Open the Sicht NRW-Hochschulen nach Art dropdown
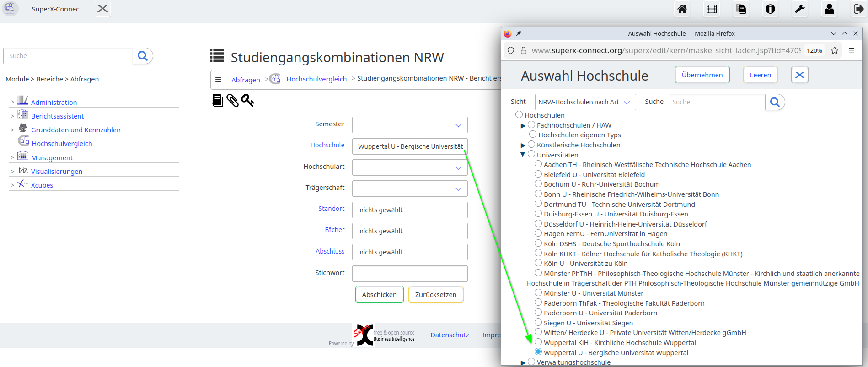The width and height of the screenshot is (868, 367). (585, 102)
